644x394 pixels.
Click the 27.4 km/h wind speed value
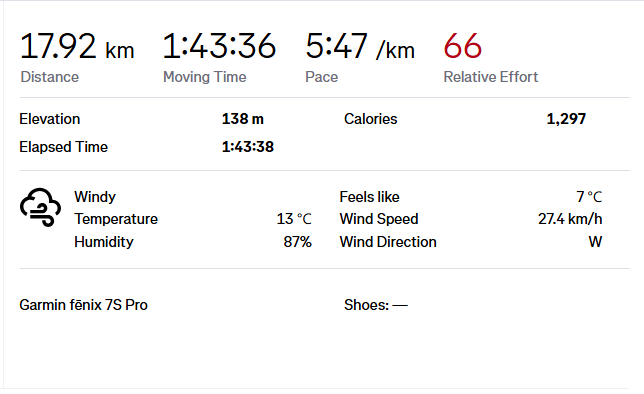point(570,219)
